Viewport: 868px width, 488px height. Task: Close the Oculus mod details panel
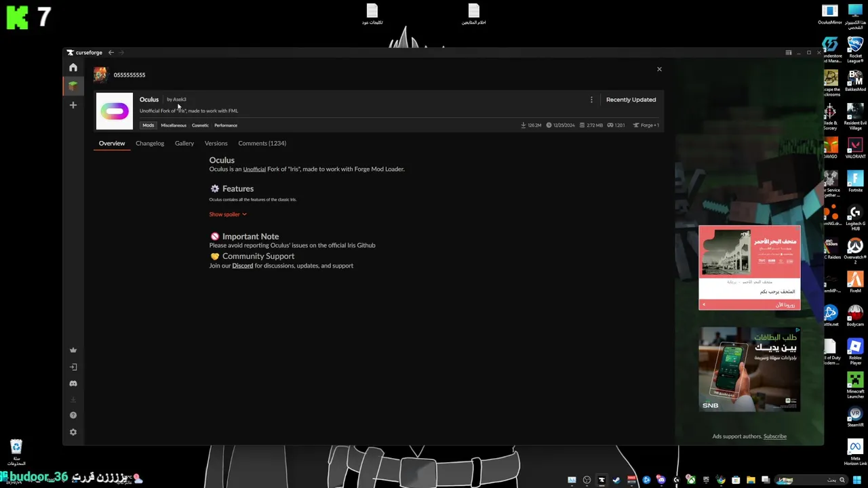(659, 69)
